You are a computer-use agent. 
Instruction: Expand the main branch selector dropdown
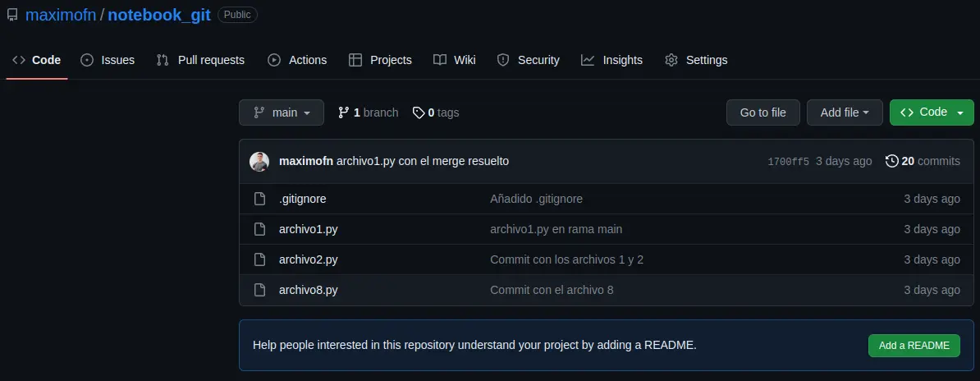pos(282,112)
